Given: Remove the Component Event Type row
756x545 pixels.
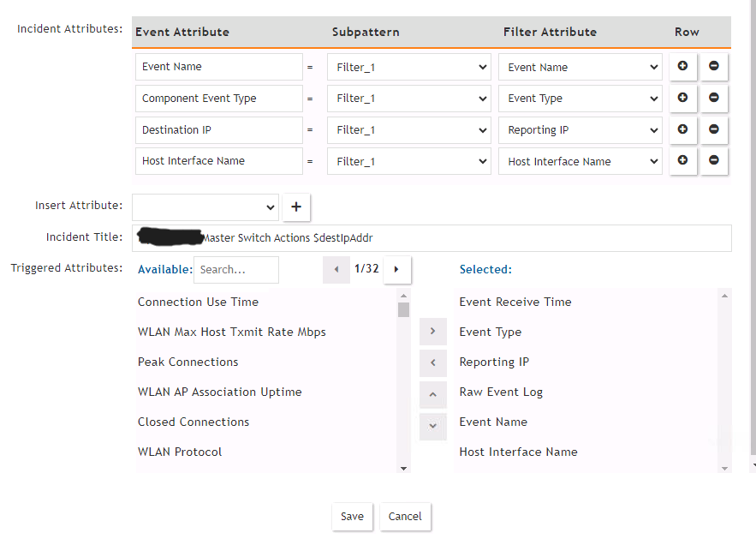Looking at the screenshot, I should pyautogui.click(x=714, y=99).
